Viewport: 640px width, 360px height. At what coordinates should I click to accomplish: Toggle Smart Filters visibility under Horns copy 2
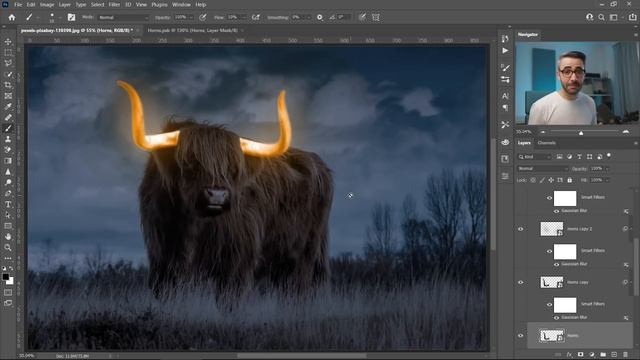(x=549, y=251)
